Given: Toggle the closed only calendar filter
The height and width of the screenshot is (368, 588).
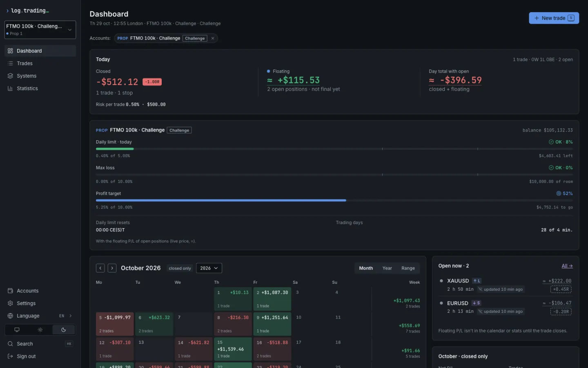Looking at the screenshot, I should [x=180, y=268].
